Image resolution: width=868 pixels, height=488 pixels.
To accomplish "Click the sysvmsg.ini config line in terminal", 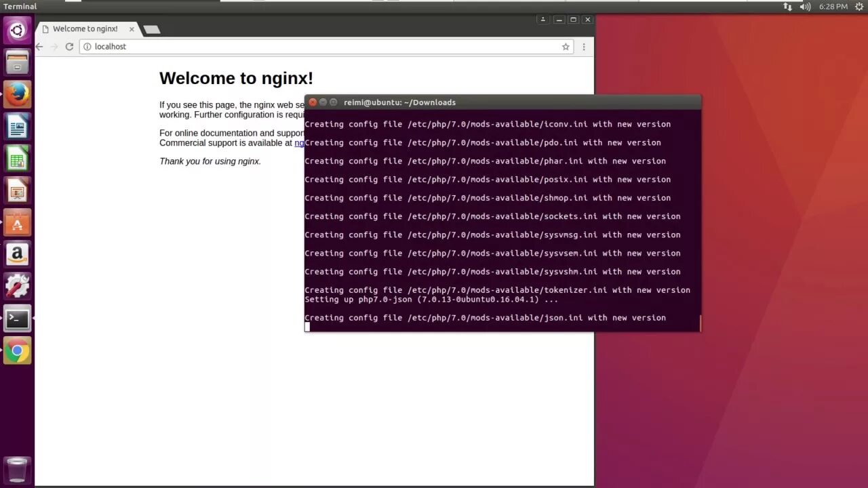I will (492, 235).
